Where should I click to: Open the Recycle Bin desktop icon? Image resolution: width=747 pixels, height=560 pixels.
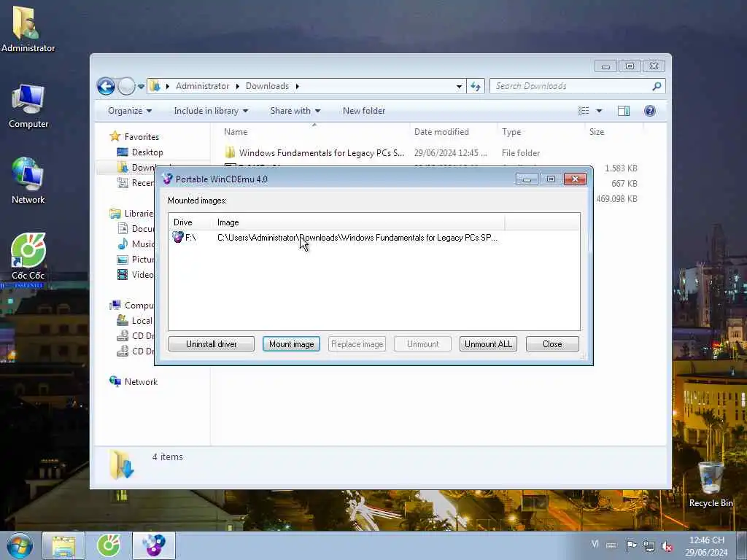[711, 485]
